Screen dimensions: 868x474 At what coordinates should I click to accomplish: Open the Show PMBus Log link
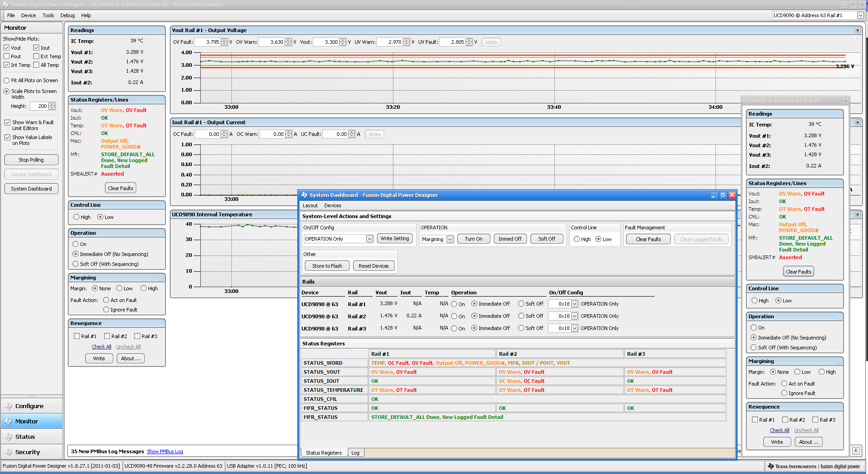(x=165, y=451)
